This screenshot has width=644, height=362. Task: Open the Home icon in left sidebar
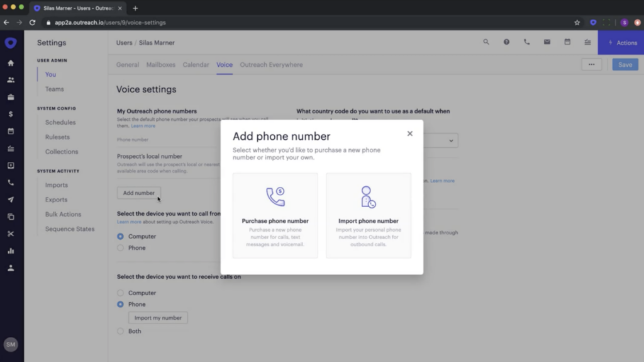coord(11,63)
